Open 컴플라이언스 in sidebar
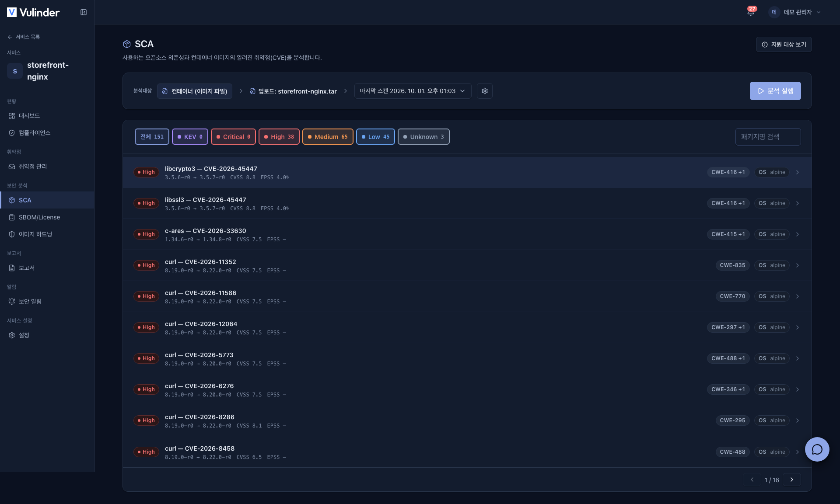 (x=47, y=133)
